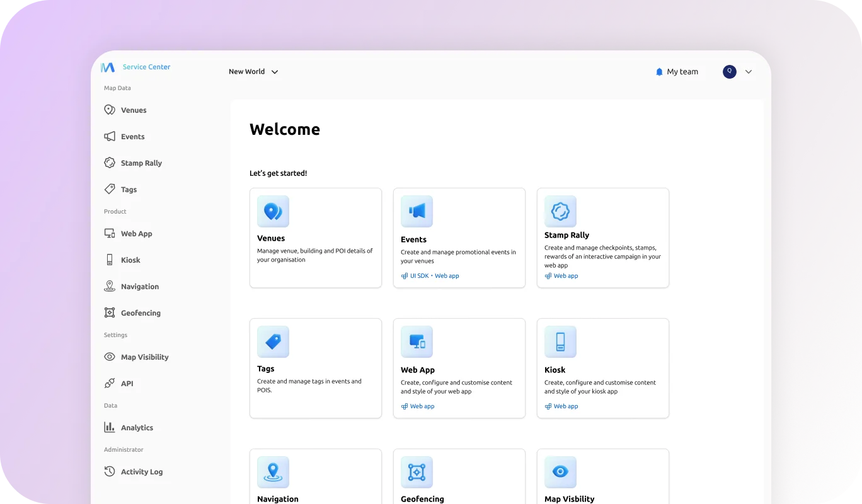Click the Kiosk icon in sidebar

click(x=110, y=260)
